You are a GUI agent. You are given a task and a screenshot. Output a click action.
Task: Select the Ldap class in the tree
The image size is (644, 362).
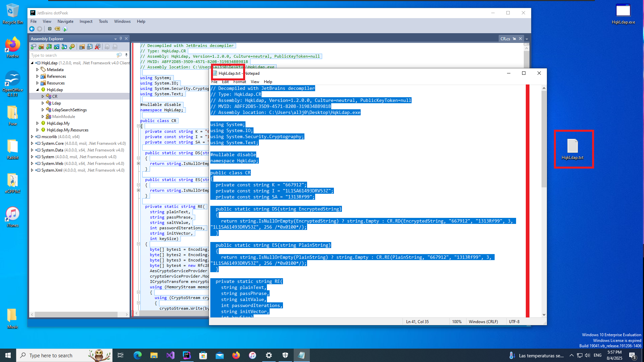coord(56,103)
